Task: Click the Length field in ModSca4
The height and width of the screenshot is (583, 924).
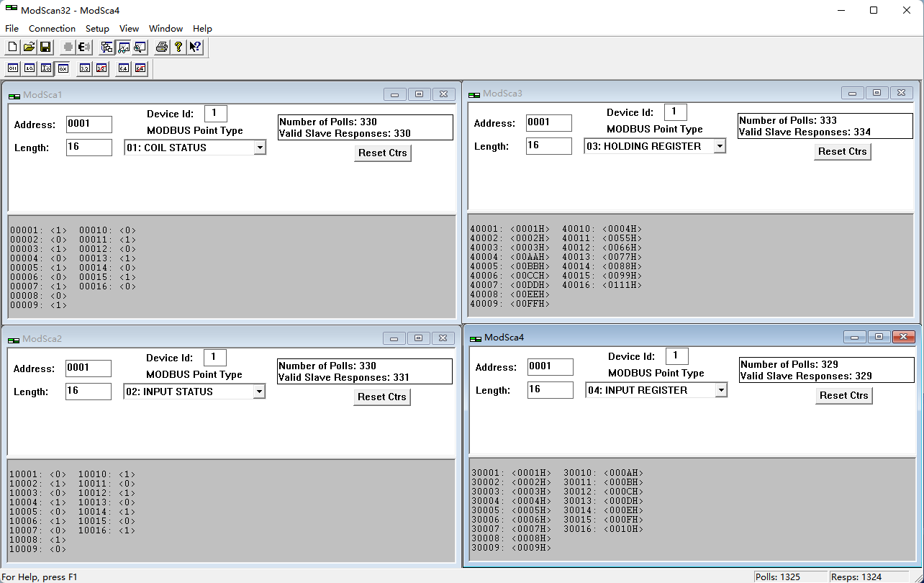Action: [551, 390]
